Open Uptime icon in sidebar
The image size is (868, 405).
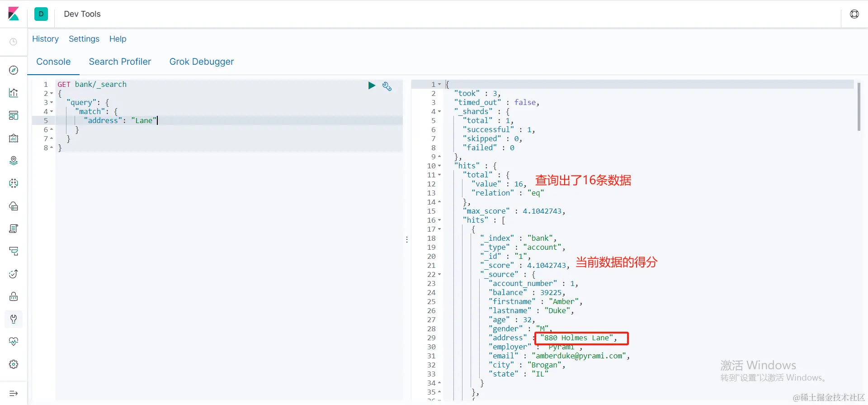[14, 274]
